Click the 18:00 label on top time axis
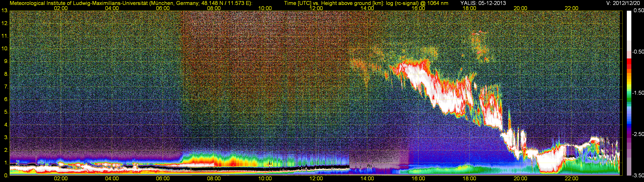The image size is (644, 182). pyautogui.click(x=469, y=8)
